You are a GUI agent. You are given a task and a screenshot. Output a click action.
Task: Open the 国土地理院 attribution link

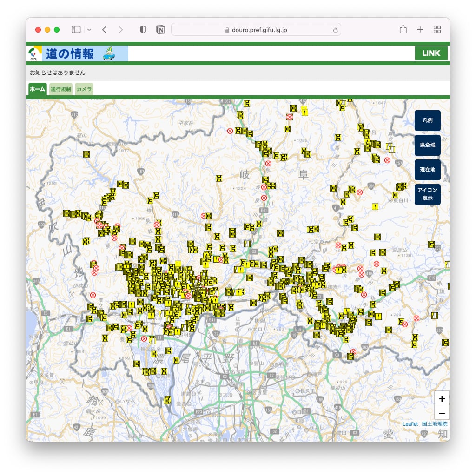[x=434, y=424]
